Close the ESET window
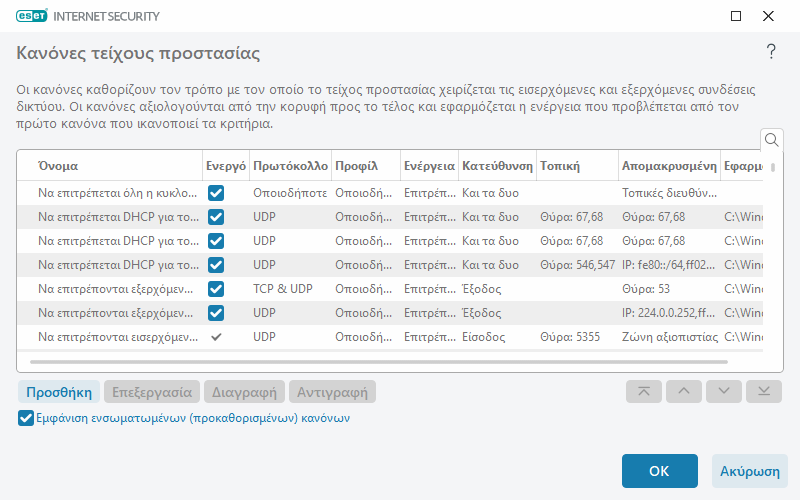The width and height of the screenshot is (800, 500). (768, 16)
